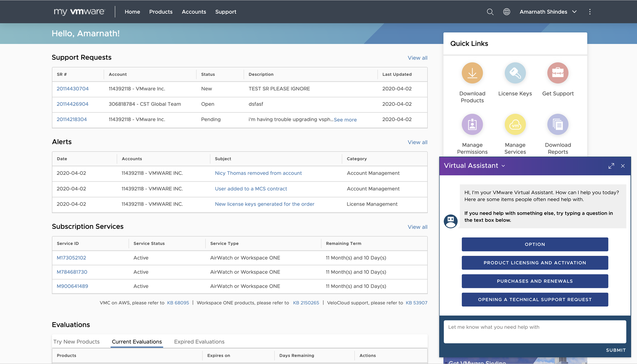
Task: Expand the Virtual Assistant chat window
Action: click(x=611, y=166)
